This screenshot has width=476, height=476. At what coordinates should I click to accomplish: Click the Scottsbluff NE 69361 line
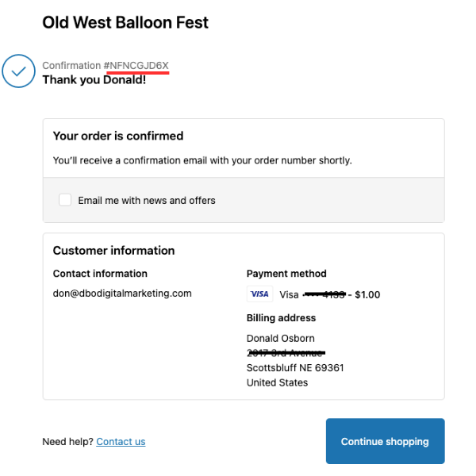(x=295, y=368)
